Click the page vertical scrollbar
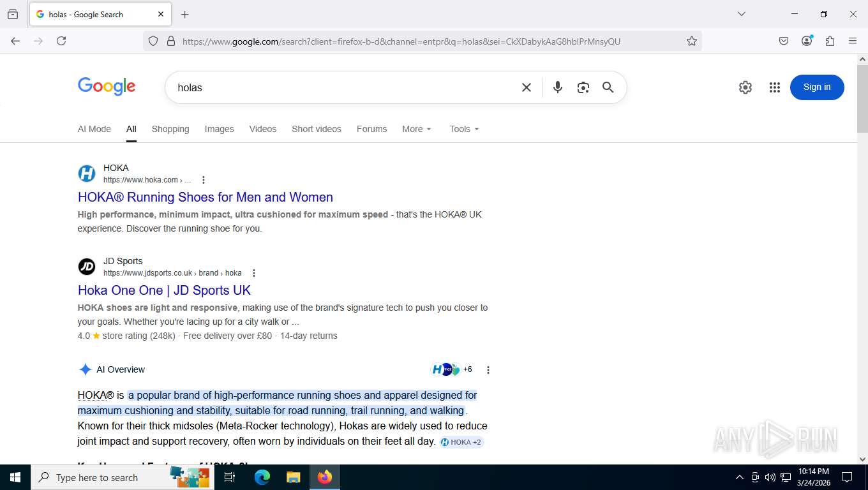 [862, 99]
